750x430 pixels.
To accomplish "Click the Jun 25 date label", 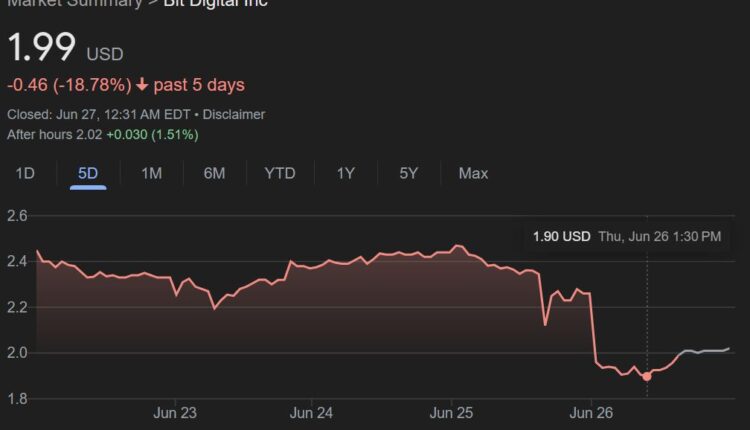I will coord(451,412).
